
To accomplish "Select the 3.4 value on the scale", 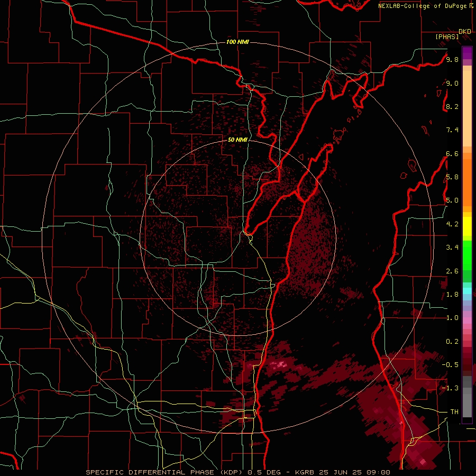I will pyautogui.click(x=452, y=248).
